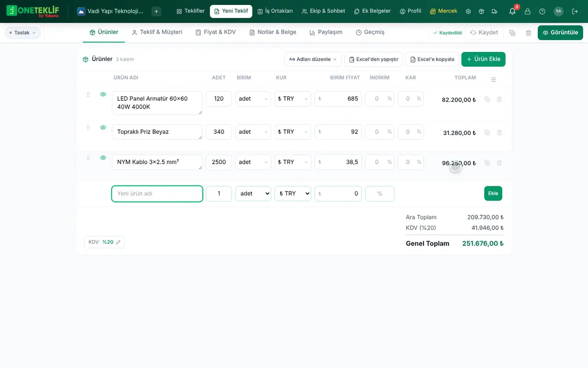Screen dimensions: 588x368
Task: Open the SA user avatar
Action: click(x=558, y=11)
